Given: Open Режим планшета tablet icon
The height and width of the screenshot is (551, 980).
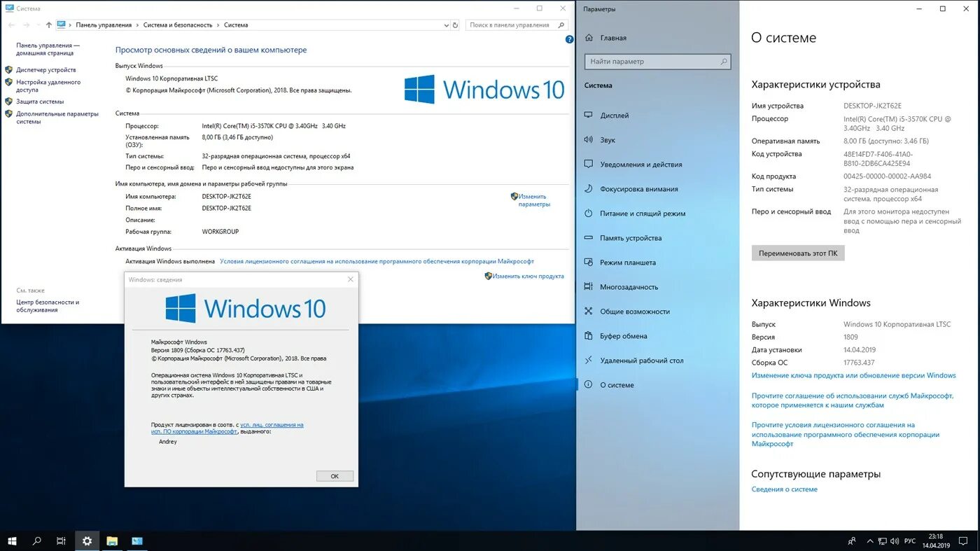Looking at the screenshot, I should click(588, 263).
